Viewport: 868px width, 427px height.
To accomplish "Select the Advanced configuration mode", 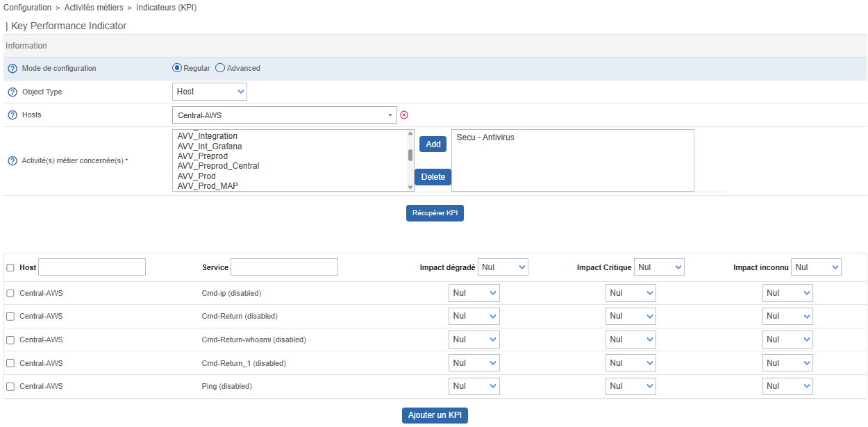I will [220, 68].
